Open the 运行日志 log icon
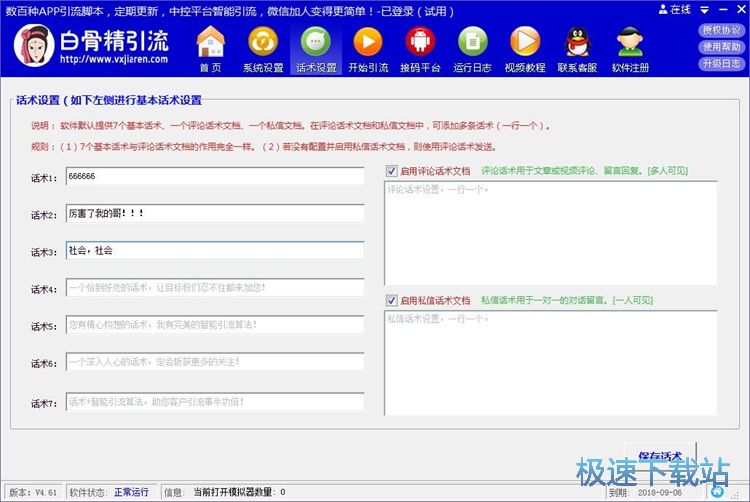 click(x=472, y=47)
